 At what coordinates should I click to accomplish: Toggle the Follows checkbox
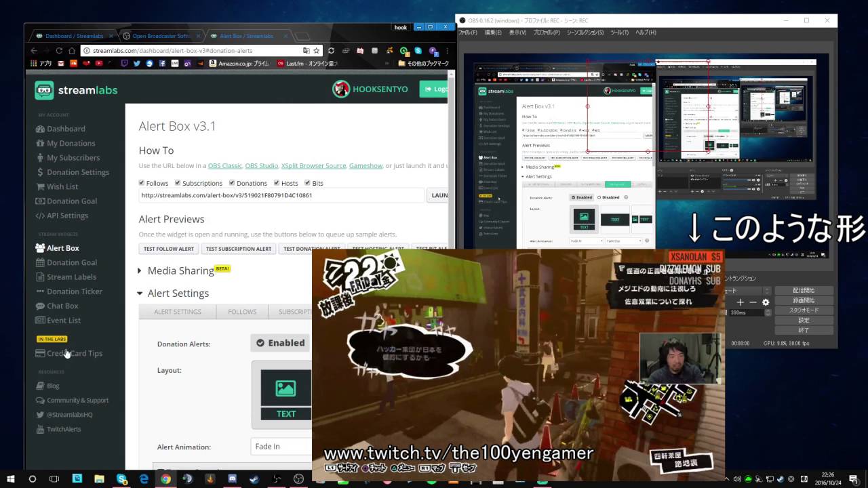coord(142,183)
